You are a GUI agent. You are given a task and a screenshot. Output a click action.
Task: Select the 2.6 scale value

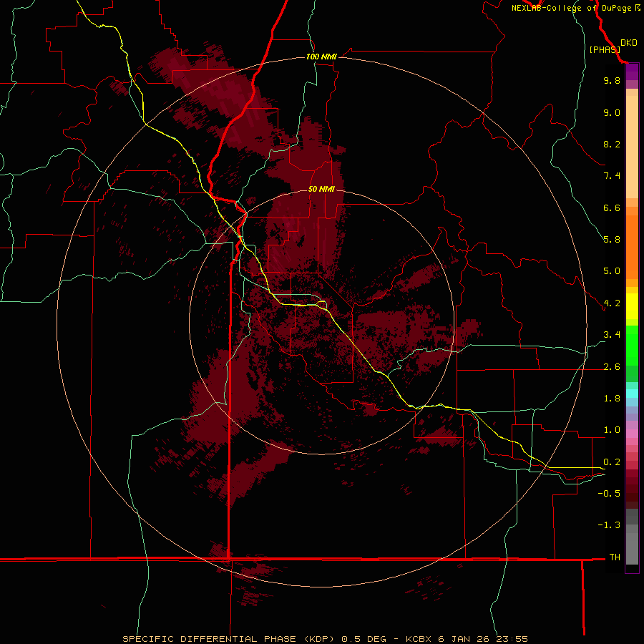click(612, 367)
